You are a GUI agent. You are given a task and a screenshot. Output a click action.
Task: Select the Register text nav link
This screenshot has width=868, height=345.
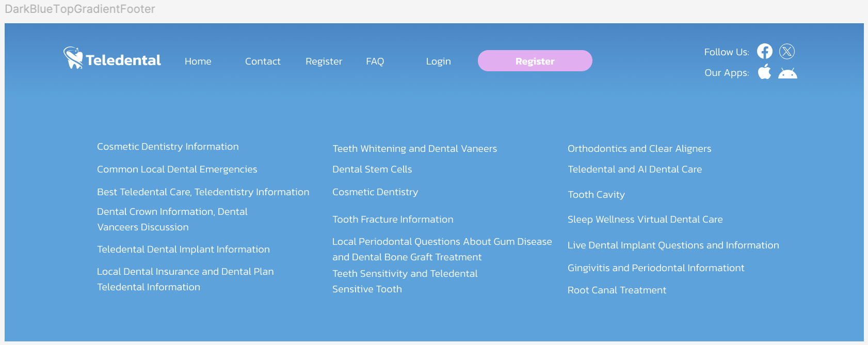coord(324,61)
